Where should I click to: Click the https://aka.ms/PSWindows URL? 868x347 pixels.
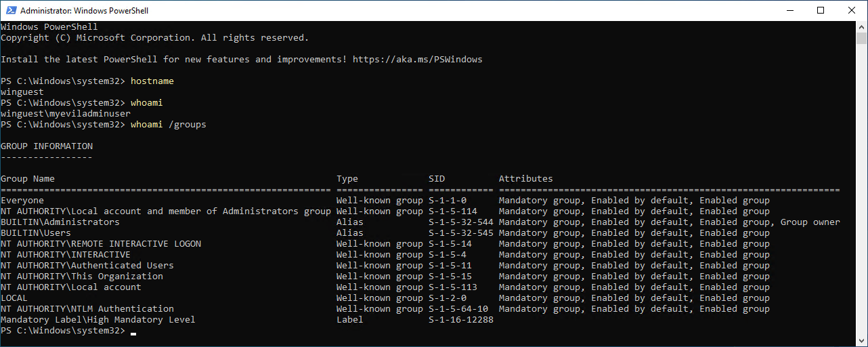417,60
